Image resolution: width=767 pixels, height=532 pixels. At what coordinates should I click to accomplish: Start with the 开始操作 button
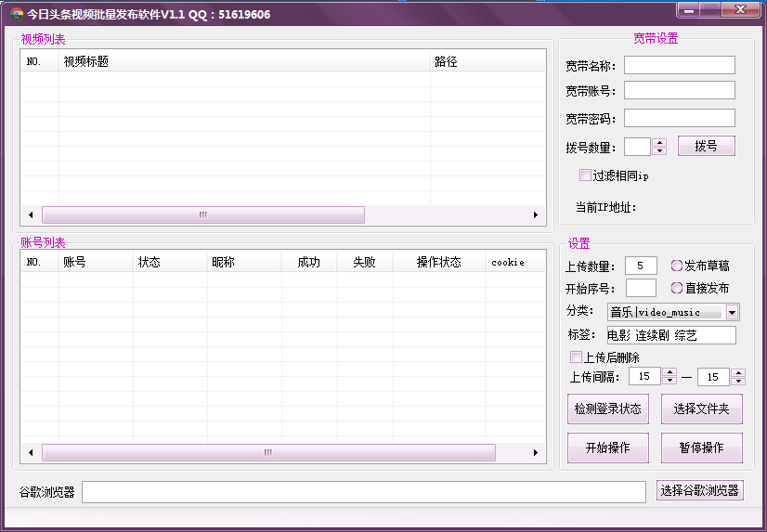tap(608, 448)
